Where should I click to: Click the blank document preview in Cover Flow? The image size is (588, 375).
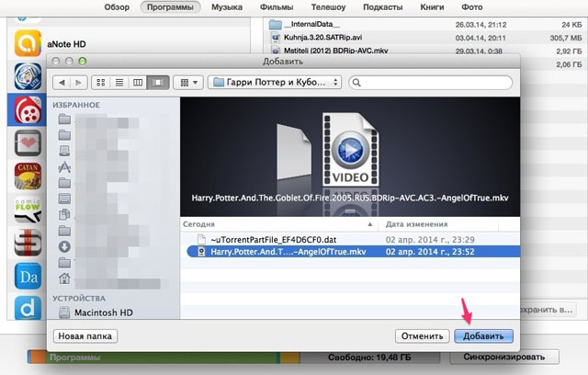(x=294, y=152)
